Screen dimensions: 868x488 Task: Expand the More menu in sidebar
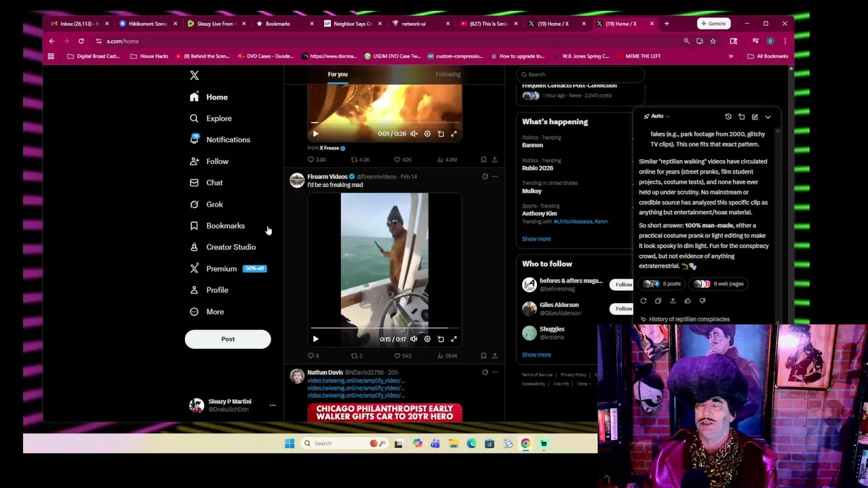[x=207, y=312]
